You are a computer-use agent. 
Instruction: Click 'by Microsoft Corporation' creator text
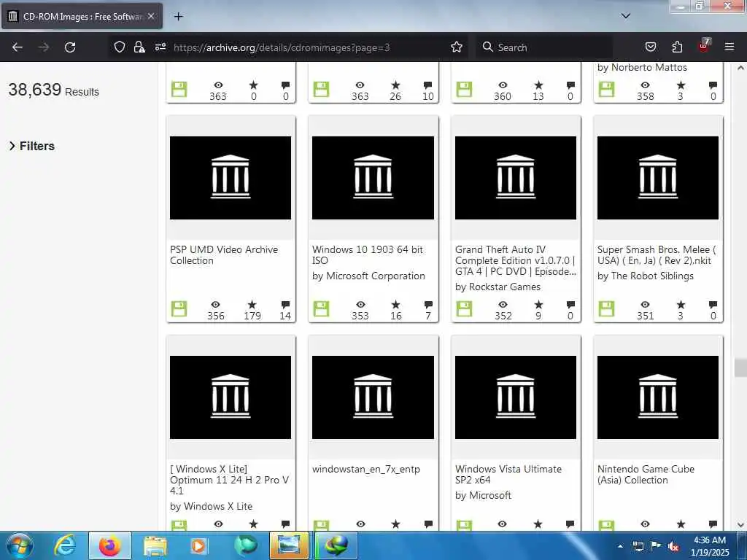[x=368, y=276]
